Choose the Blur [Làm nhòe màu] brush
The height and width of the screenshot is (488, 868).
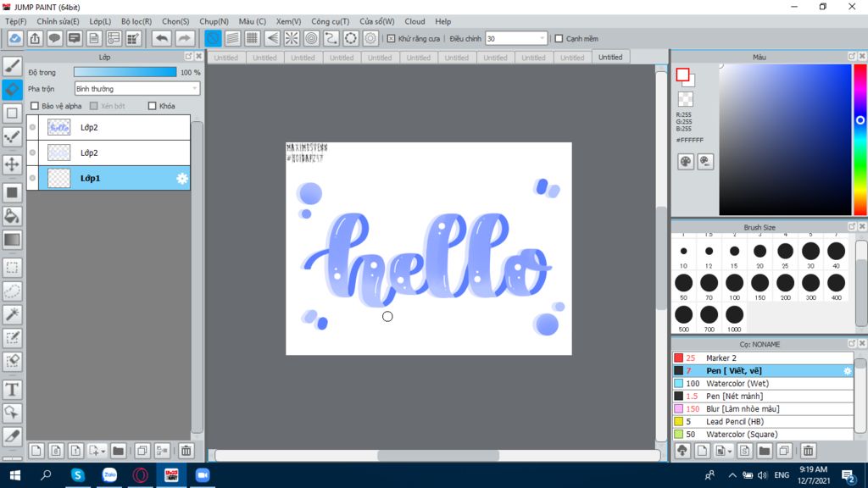pos(763,409)
